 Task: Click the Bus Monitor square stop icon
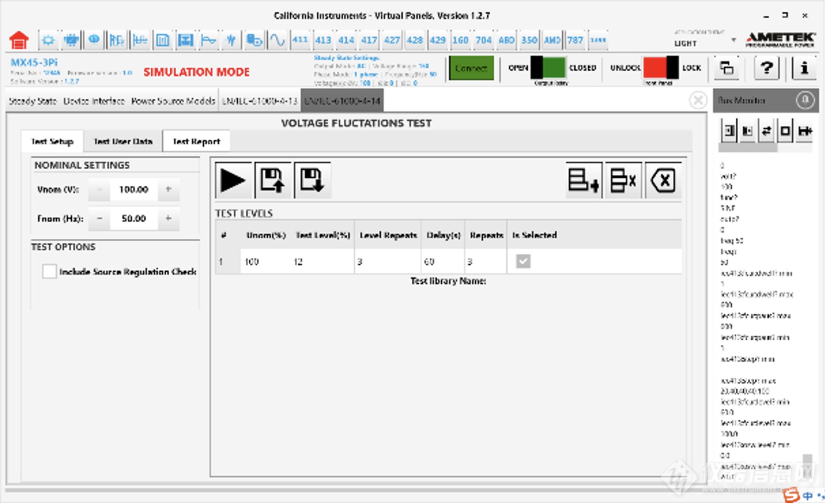click(785, 131)
